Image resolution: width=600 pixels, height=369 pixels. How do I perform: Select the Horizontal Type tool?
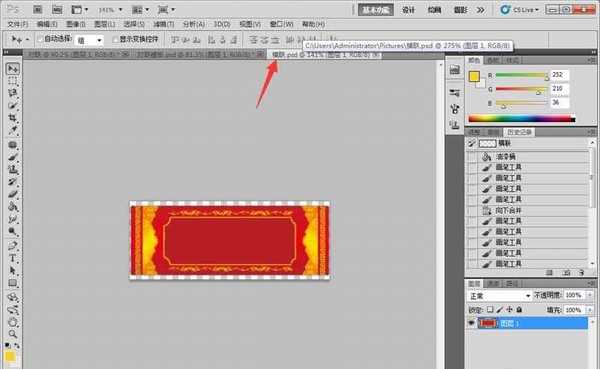tap(13, 258)
